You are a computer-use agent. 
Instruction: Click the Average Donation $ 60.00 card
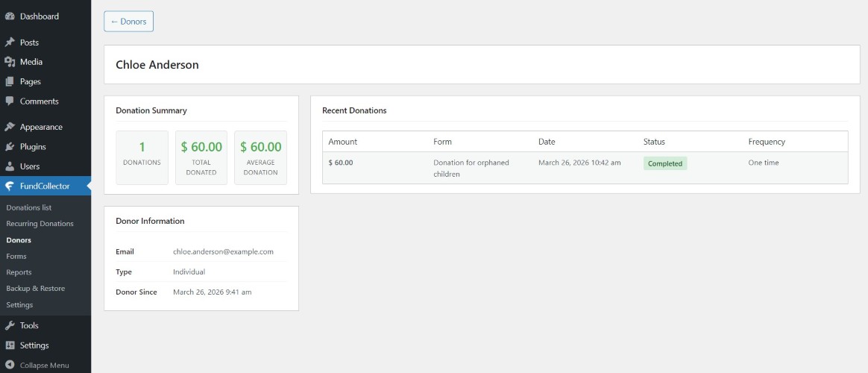tap(261, 157)
